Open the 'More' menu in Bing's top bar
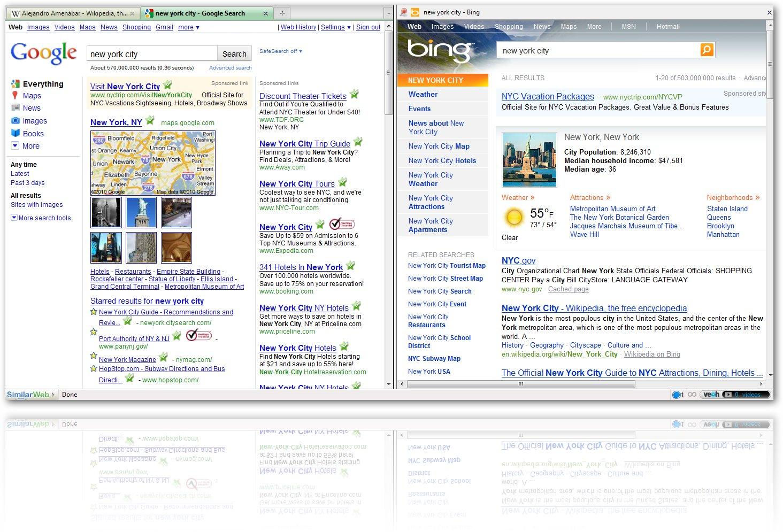Screen dimensions: 783x532 [594, 27]
